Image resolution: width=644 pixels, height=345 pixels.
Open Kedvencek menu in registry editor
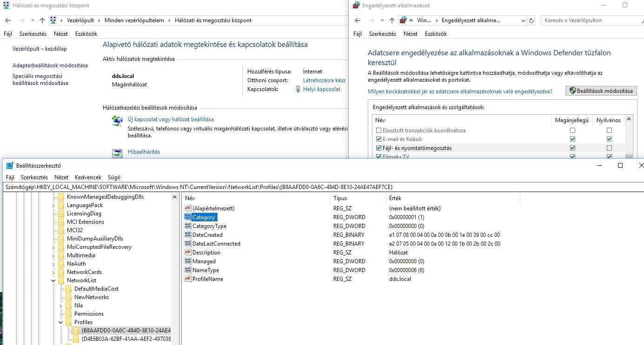[88, 177]
